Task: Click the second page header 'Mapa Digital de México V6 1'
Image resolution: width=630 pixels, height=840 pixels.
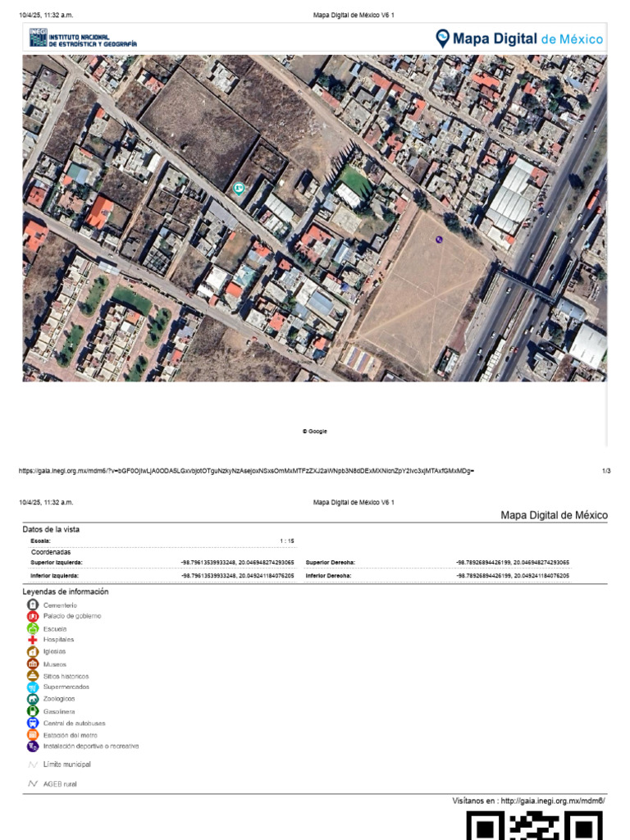Action: (354, 503)
